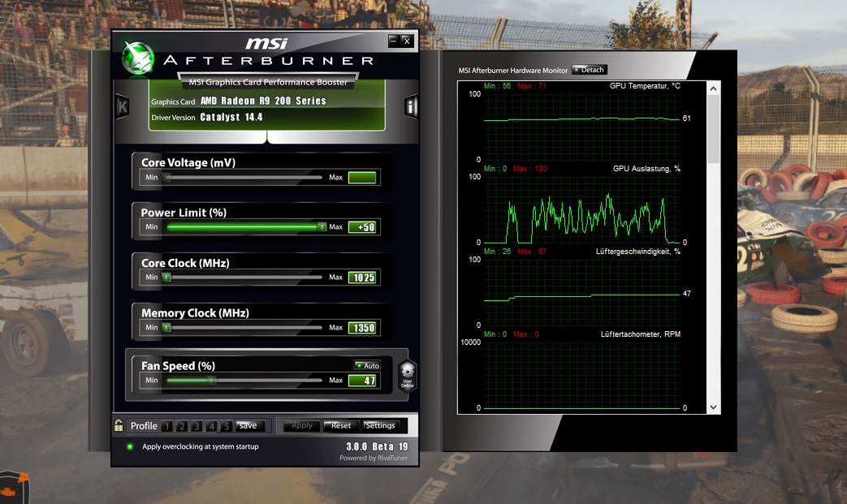The image size is (847, 504).
Task: Click the hardware monitor scrollbar thumb
Action: [714, 130]
